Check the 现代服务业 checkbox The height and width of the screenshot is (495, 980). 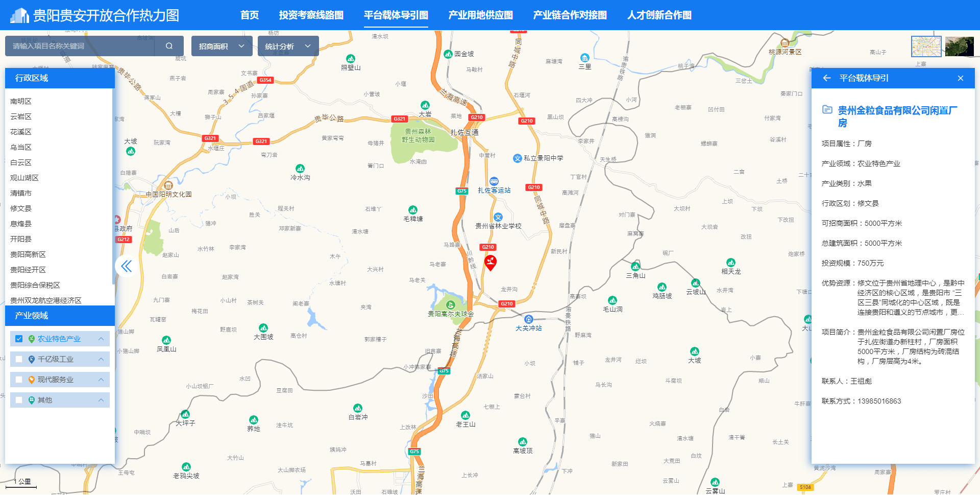tap(19, 380)
